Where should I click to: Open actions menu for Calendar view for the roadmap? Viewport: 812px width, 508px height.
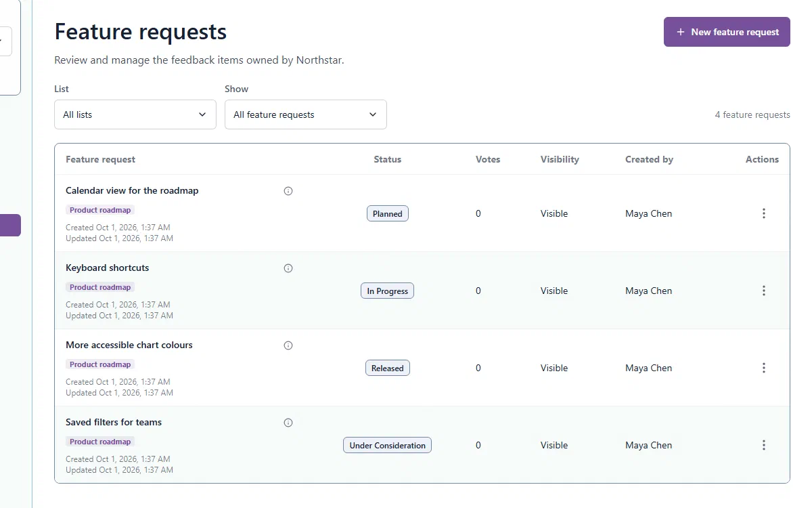point(764,213)
